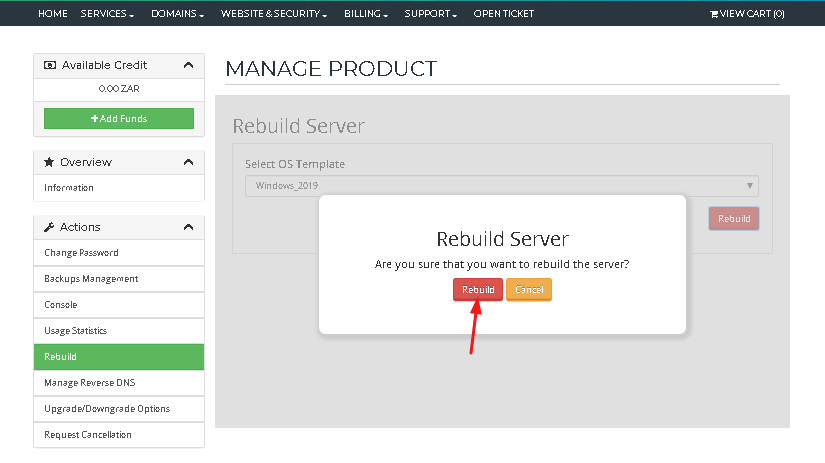The image size is (825, 463).
Task: Click the rebuild confirmation question text
Action: click(x=502, y=264)
